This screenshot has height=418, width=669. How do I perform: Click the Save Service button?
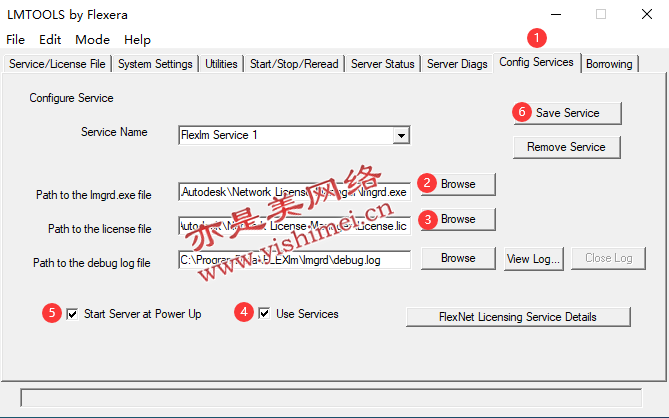point(567,113)
